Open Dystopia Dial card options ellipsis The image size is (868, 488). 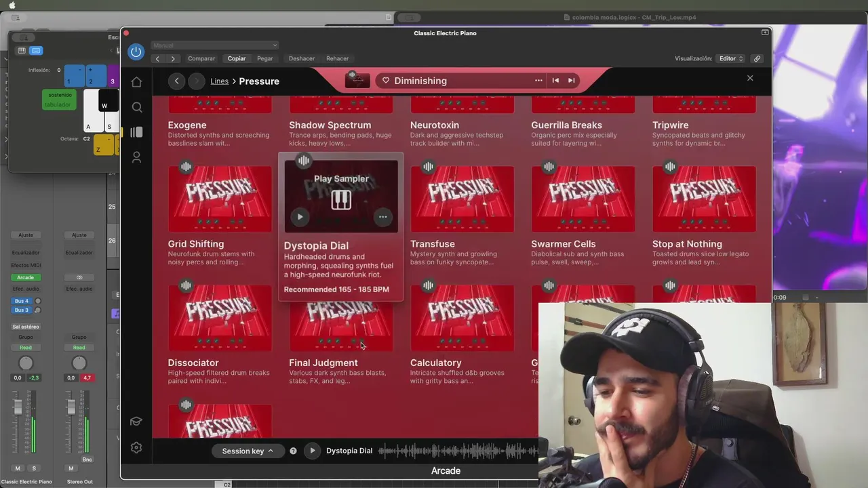pyautogui.click(x=382, y=217)
